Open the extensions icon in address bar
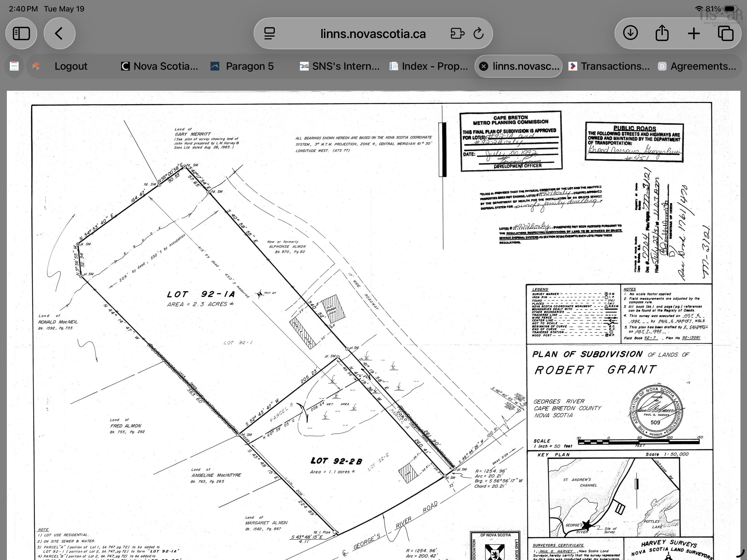 (457, 34)
